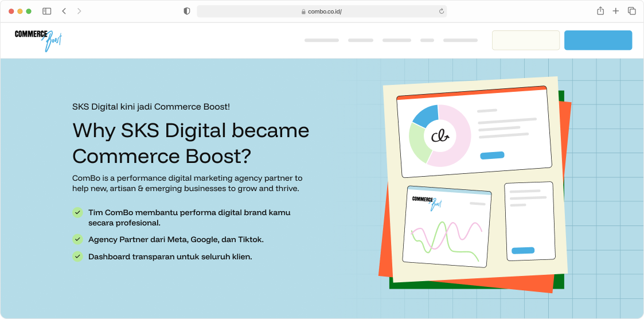This screenshot has width=644, height=319.
Task: Click the green donut chart segment
Action: tap(419, 143)
